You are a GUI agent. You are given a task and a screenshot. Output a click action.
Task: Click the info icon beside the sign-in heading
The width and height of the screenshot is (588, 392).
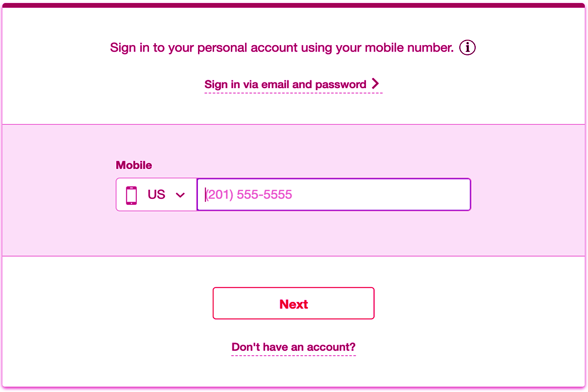467,48
